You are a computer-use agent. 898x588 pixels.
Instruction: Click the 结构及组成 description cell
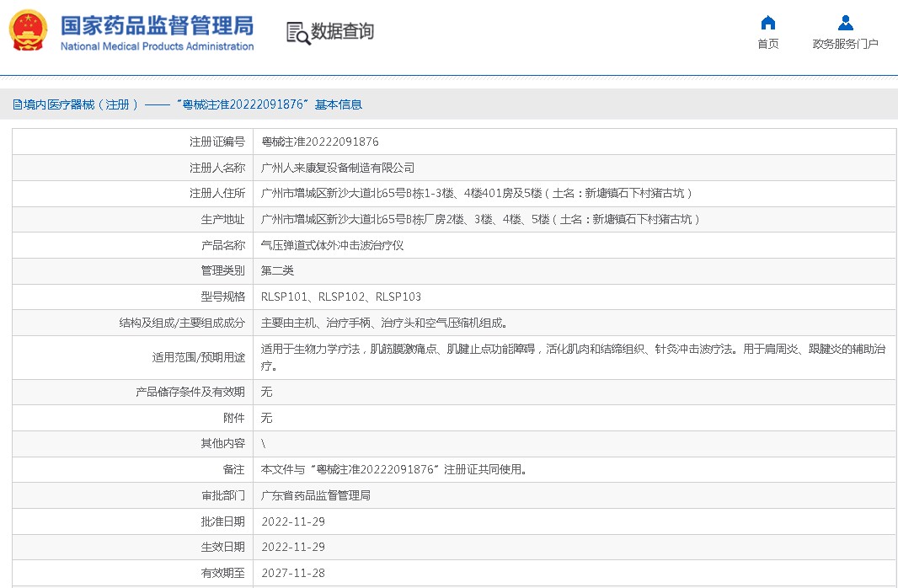[x=384, y=323]
